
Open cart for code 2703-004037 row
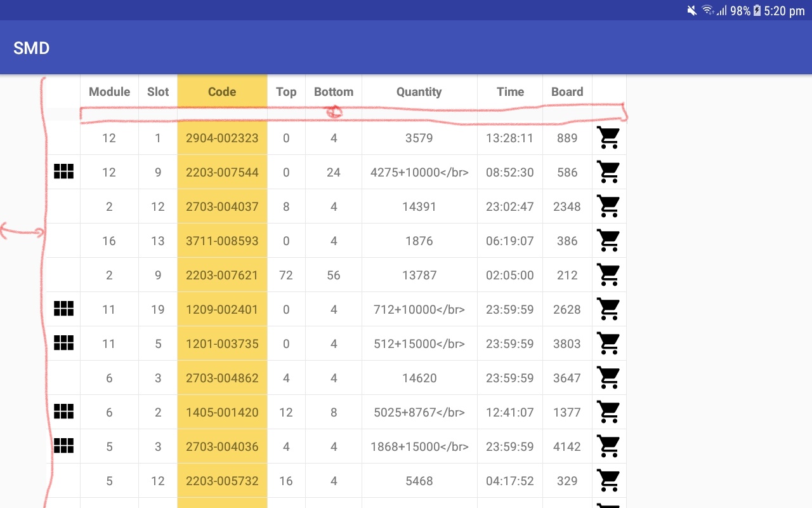[608, 206]
